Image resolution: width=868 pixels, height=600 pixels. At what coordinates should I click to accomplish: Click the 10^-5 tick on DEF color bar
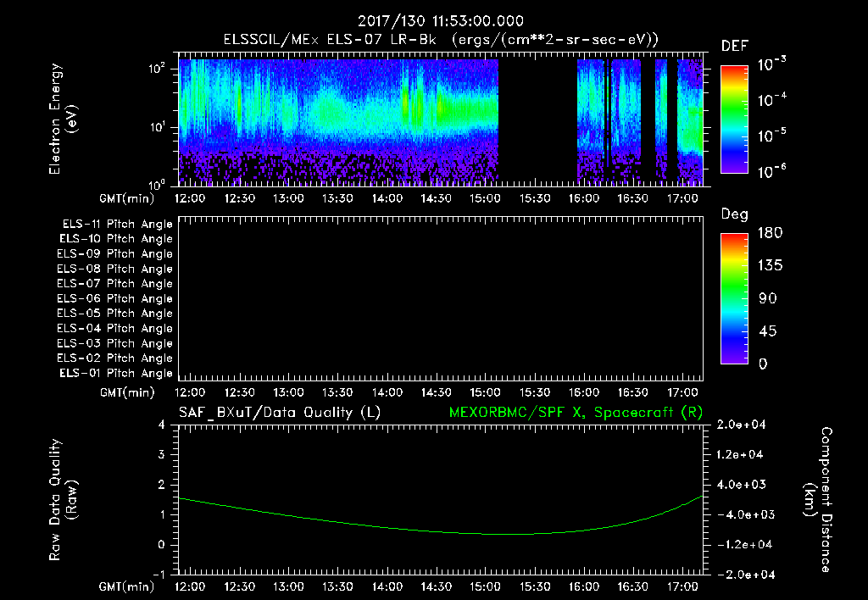(x=771, y=136)
